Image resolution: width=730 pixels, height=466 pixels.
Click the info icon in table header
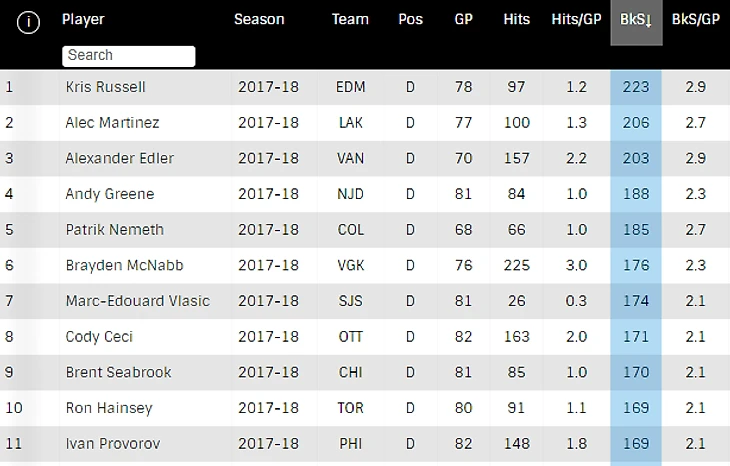(28, 22)
